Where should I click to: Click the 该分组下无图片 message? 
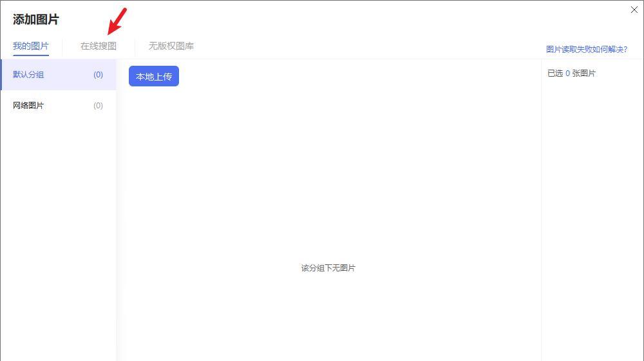point(328,268)
